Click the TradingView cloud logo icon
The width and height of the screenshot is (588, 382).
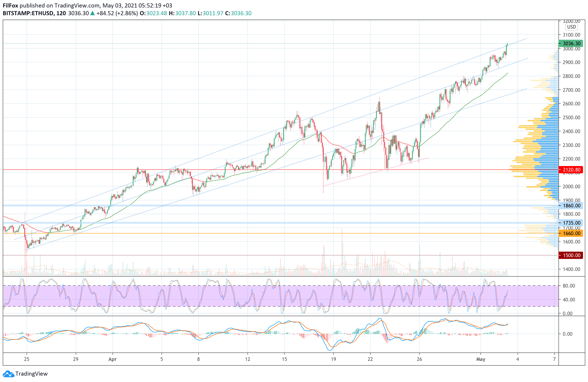(8, 374)
